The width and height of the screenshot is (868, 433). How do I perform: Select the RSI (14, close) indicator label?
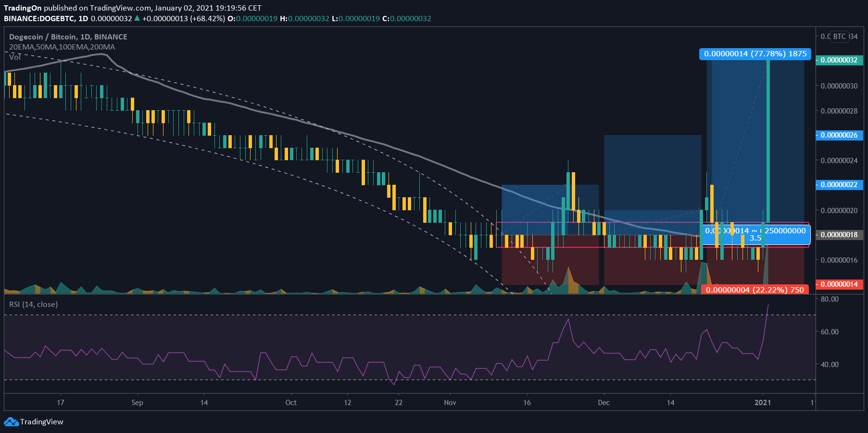34,305
